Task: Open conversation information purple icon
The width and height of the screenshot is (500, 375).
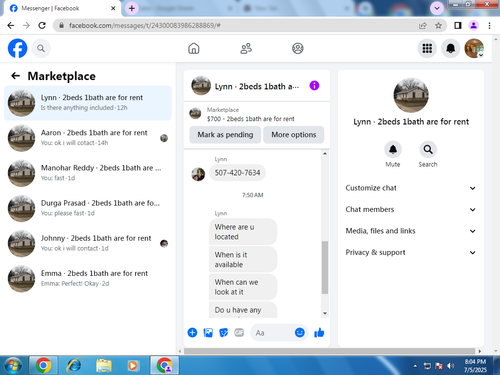Action: pos(314,86)
